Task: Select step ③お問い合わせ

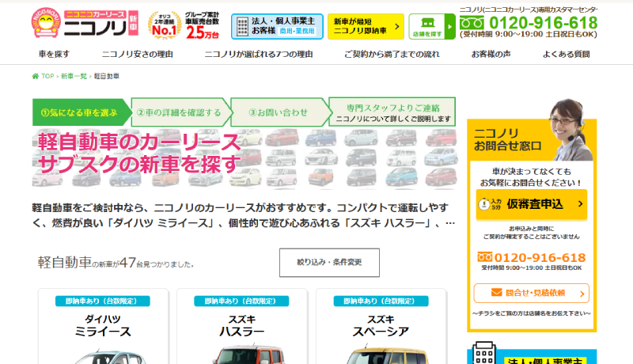Action: [279, 112]
